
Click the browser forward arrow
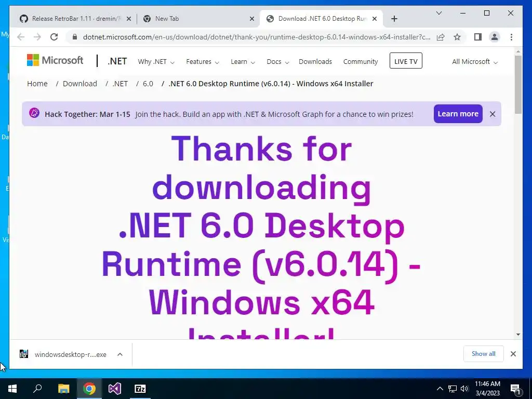coord(37,37)
